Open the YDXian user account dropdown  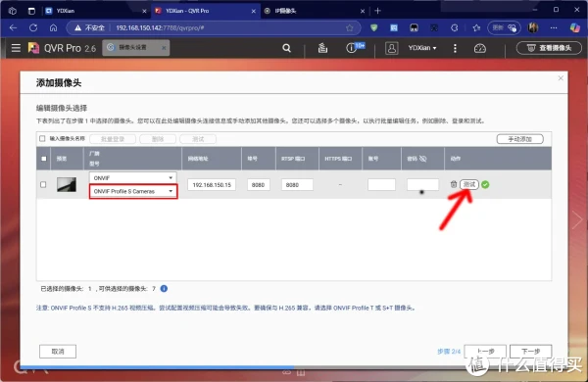point(422,48)
